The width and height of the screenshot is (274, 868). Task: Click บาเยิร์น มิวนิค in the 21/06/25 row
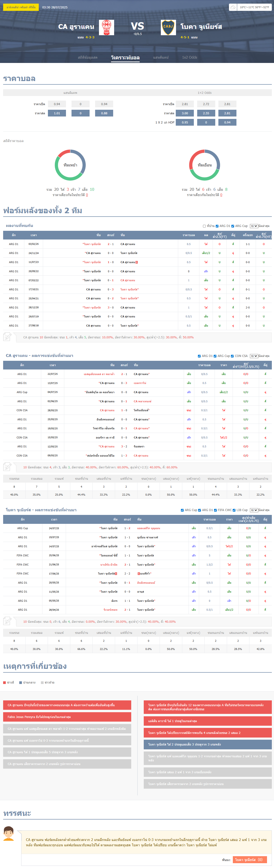pyautogui.click(x=109, y=564)
